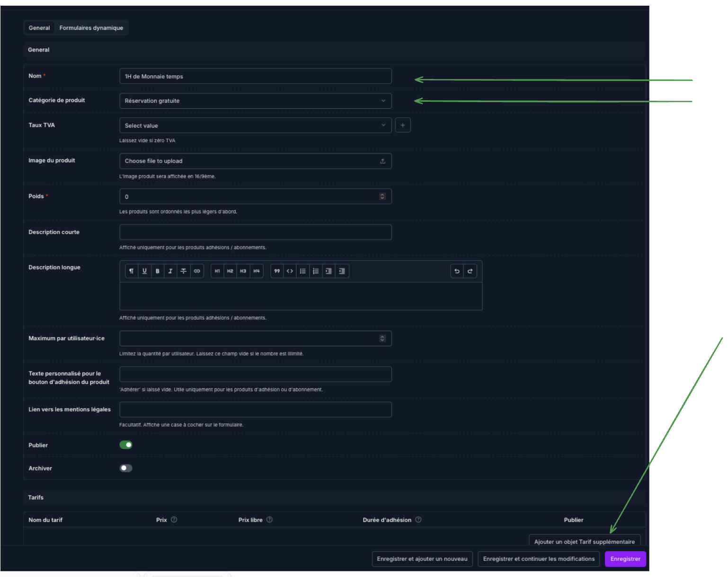
Task: Click the italic formatting icon
Action: pos(170,271)
